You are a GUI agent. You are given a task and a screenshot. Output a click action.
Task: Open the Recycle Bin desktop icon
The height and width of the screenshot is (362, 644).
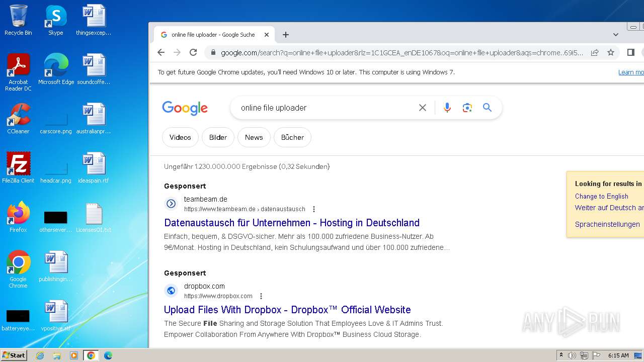click(18, 20)
